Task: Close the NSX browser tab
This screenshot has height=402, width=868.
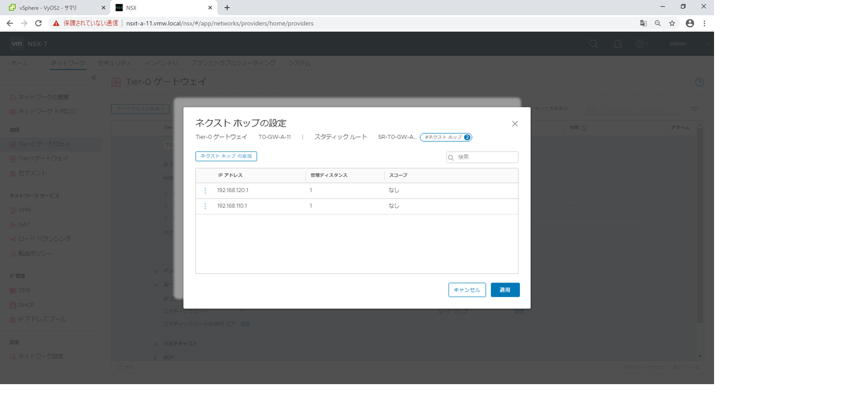Action: [210, 8]
